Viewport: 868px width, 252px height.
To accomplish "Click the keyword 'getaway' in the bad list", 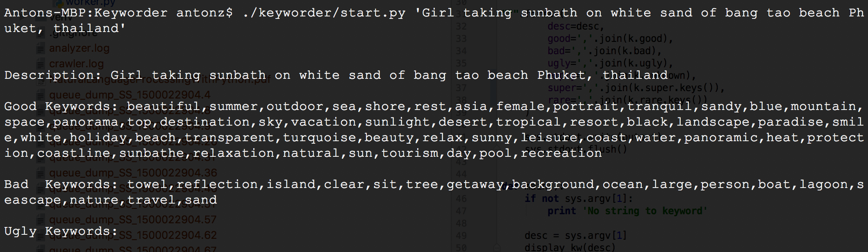I will point(475,185).
